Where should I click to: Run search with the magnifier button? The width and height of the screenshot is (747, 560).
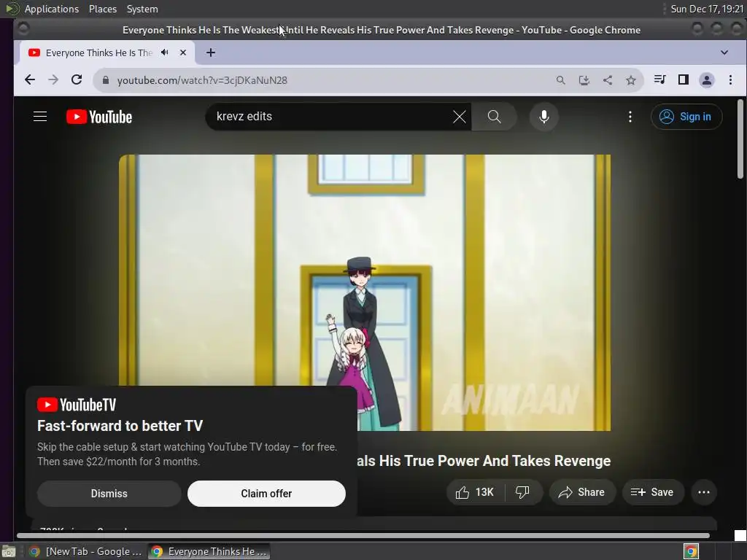click(494, 117)
